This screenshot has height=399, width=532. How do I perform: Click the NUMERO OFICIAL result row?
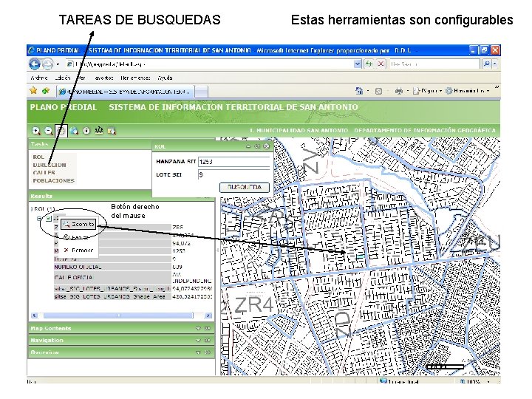point(133,267)
